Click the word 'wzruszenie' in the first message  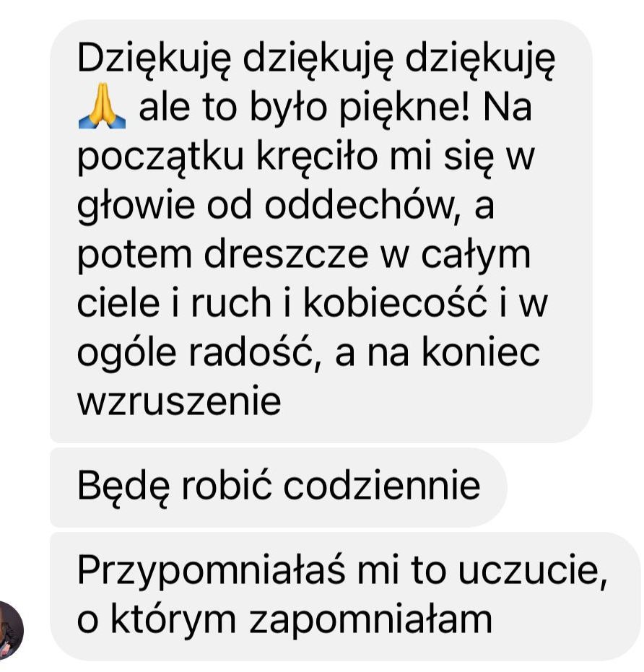[179, 401]
